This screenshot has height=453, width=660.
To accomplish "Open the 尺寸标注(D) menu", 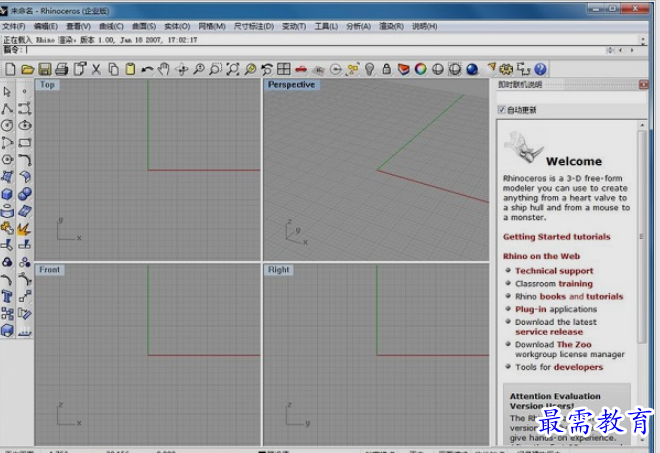I will (254, 26).
